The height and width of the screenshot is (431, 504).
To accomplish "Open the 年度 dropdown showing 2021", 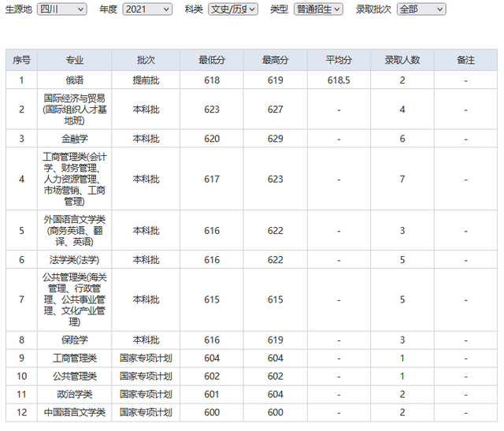I will click(x=147, y=9).
